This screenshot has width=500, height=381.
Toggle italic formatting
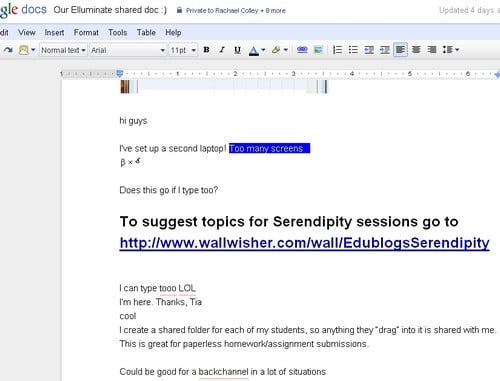pyautogui.click(x=222, y=50)
